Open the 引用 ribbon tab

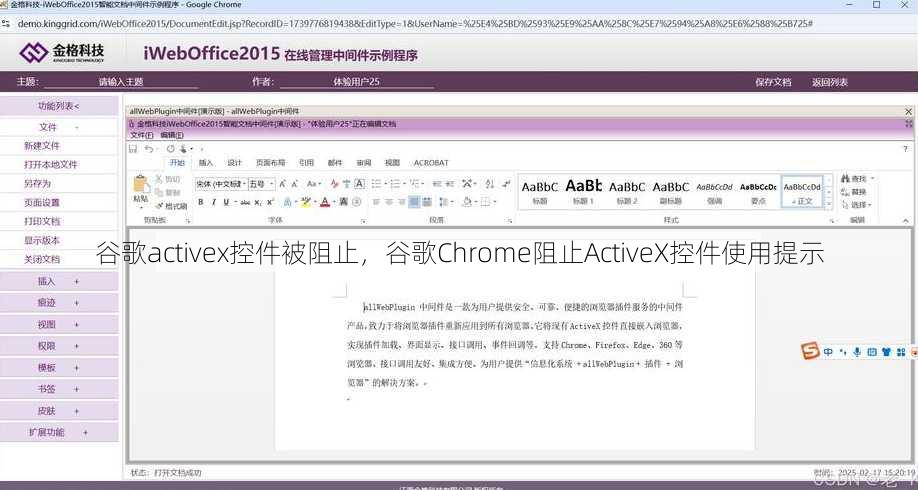click(x=306, y=163)
